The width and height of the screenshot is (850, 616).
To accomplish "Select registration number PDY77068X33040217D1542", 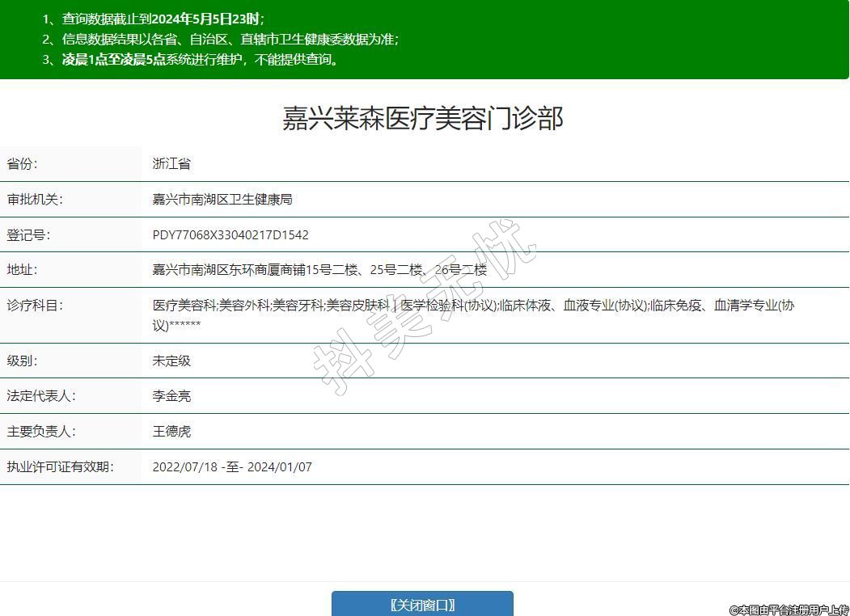I will tap(230, 234).
